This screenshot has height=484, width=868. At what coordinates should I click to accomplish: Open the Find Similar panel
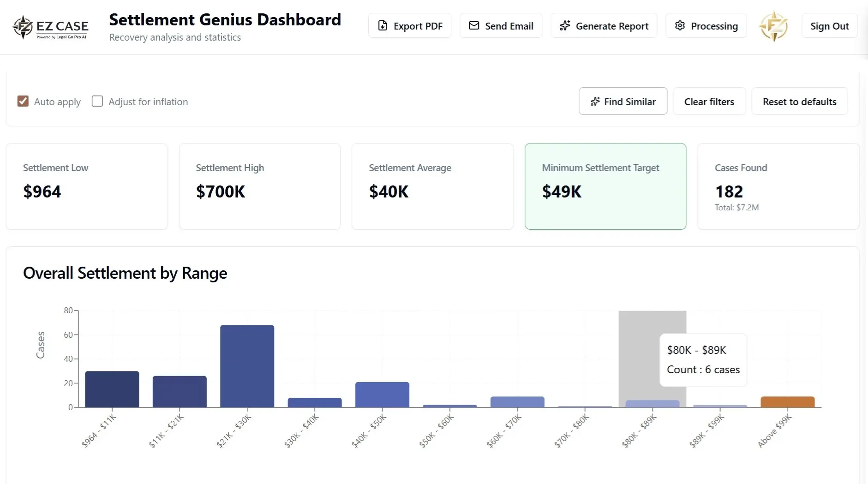pos(623,102)
